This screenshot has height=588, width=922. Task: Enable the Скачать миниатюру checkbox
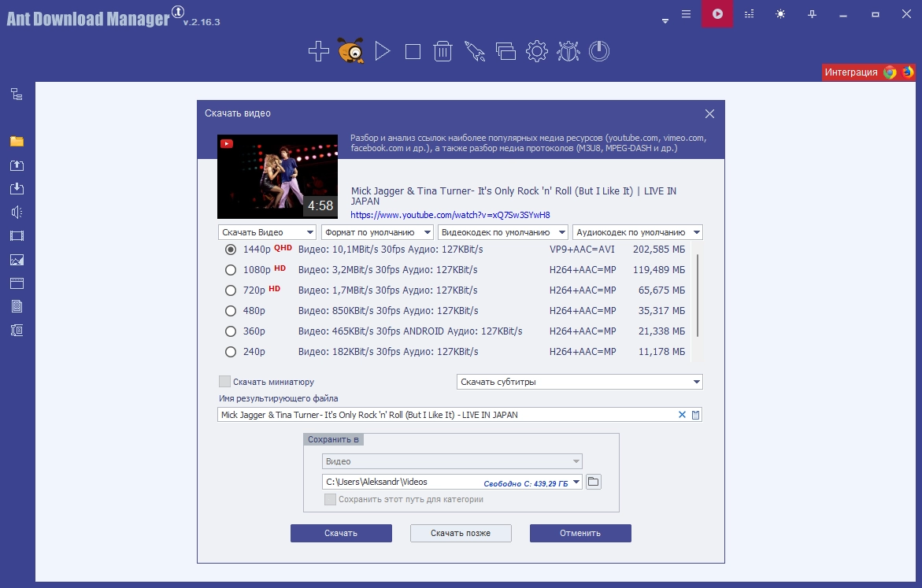pyautogui.click(x=224, y=382)
